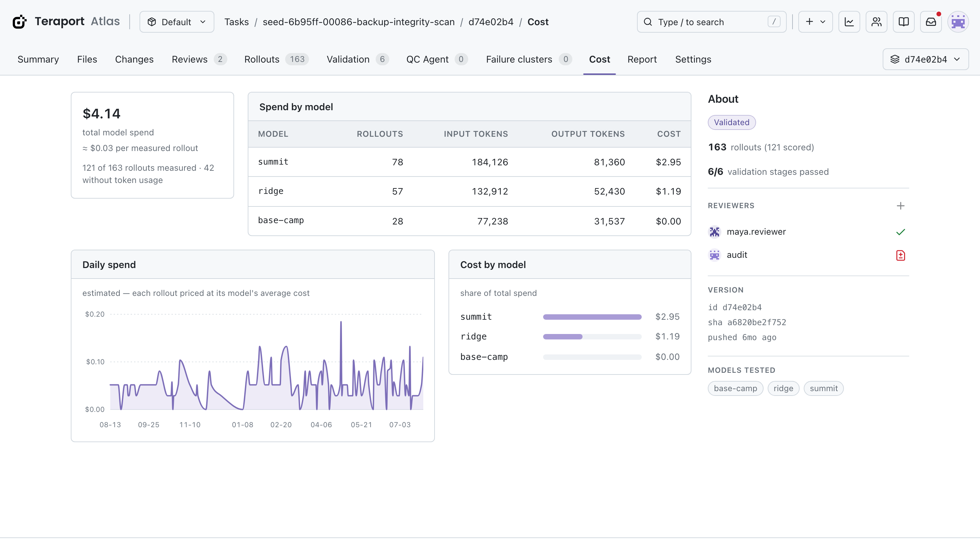
Task: Open the plus create-new dropdown
Action: coord(815,22)
